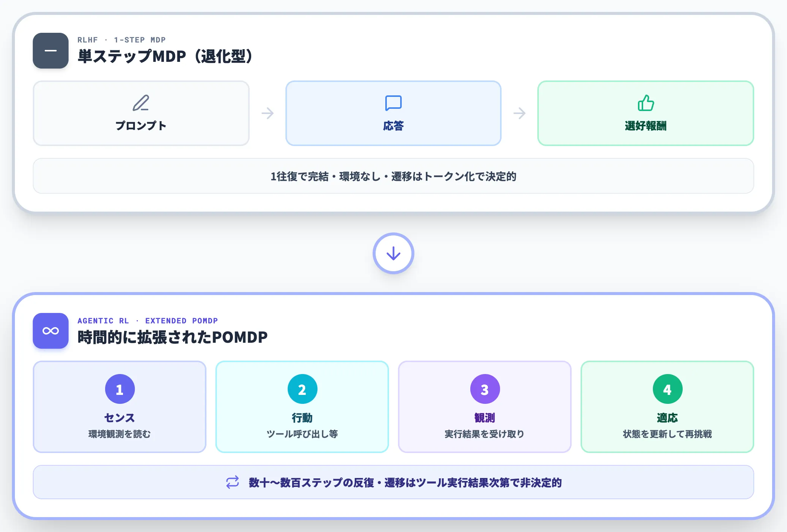This screenshot has width=787, height=532.
Task: Click the numbered circle 4 above 適応
Action: (667, 389)
